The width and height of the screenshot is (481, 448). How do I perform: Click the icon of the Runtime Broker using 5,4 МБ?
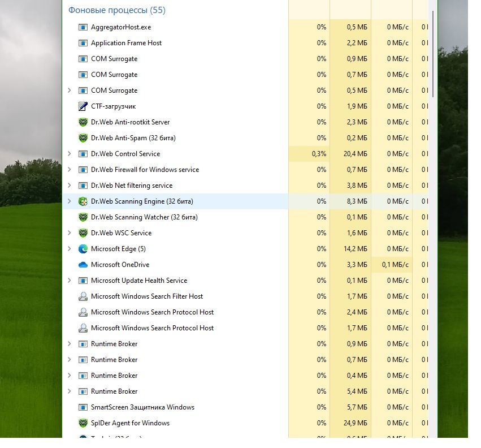pyautogui.click(x=83, y=391)
